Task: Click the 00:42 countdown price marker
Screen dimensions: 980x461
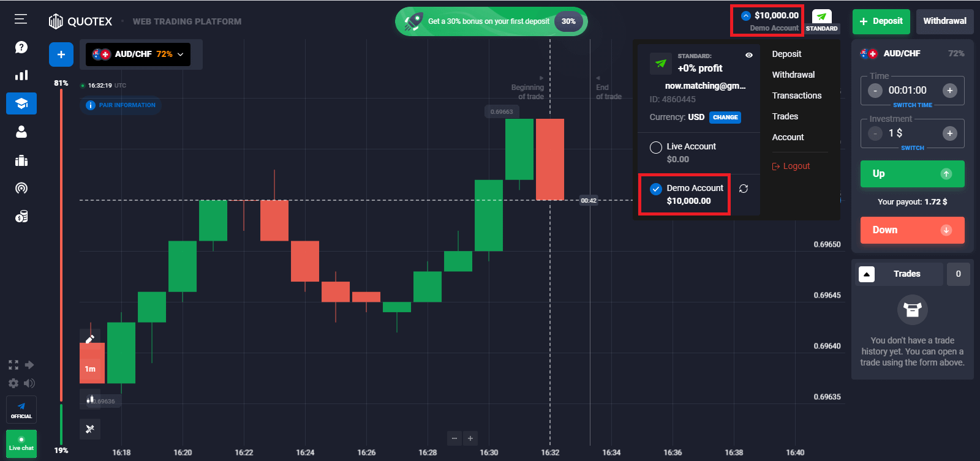Action: [x=589, y=200]
